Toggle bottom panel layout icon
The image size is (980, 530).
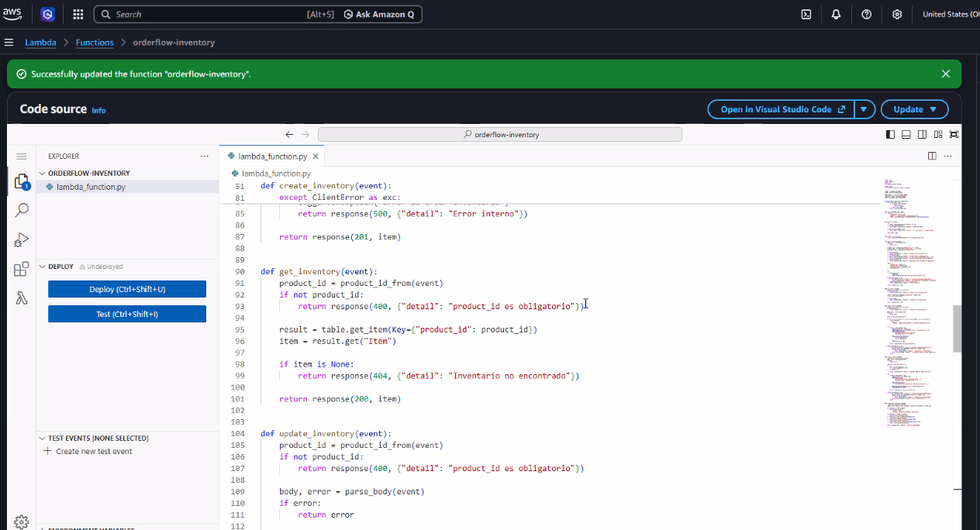coord(906,135)
